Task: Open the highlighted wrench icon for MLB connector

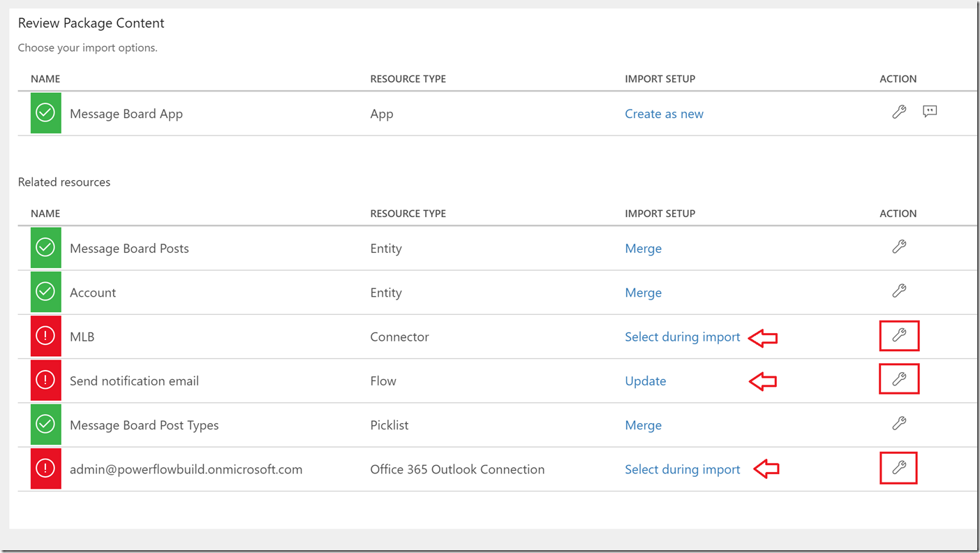Action: 899,336
